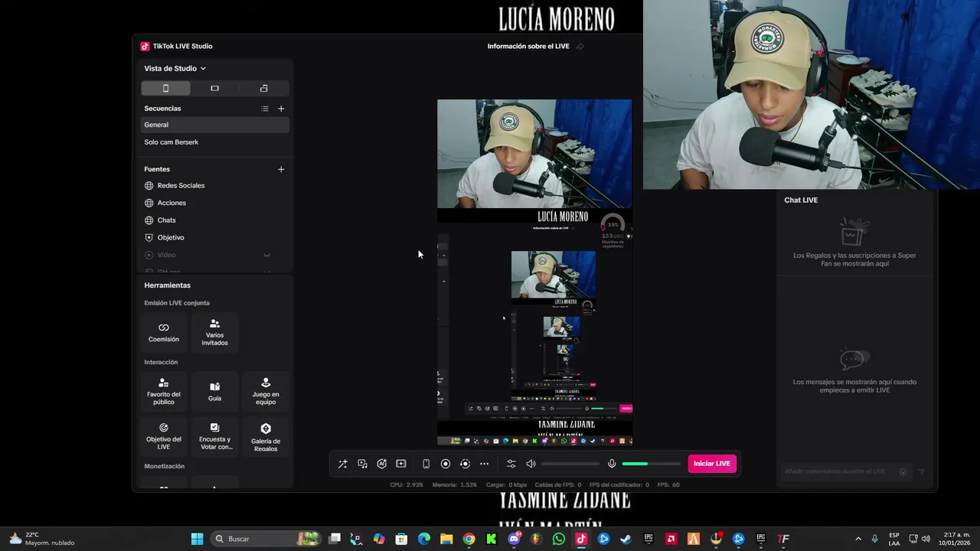
Task: Switch to dual portrait-landscape layout tab
Action: (x=263, y=88)
